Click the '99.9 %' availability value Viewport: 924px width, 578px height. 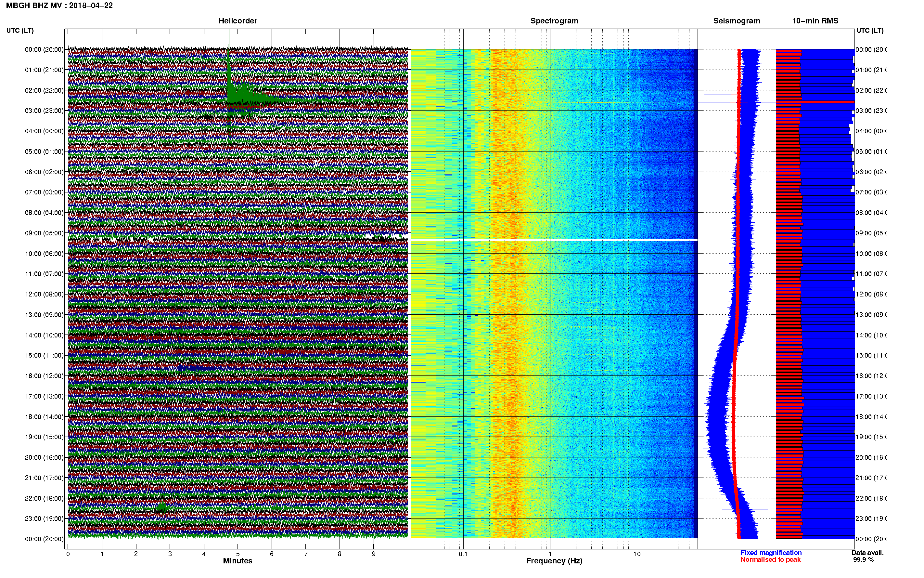[x=863, y=560]
